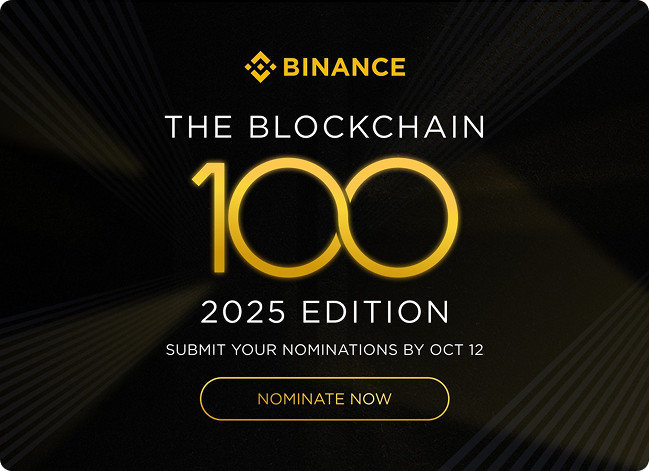Click the word NOMINATE inside the gold button
The image size is (649, 471).
pos(301,399)
